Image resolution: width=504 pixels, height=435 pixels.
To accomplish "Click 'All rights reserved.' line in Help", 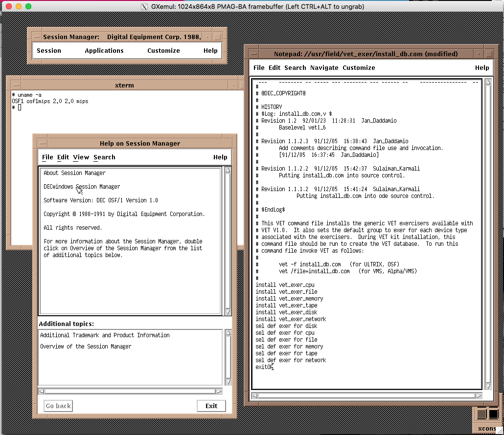I will click(72, 228).
